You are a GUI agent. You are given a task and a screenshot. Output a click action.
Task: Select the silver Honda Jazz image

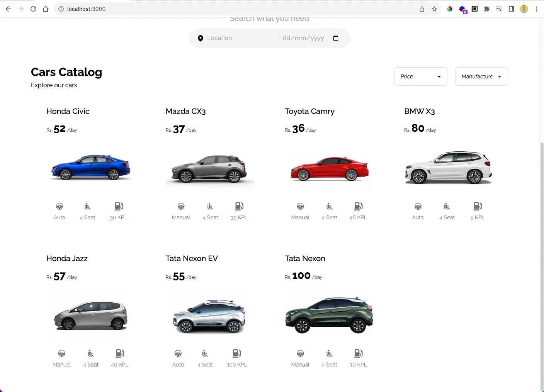pyautogui.click(x=91, y=315)
